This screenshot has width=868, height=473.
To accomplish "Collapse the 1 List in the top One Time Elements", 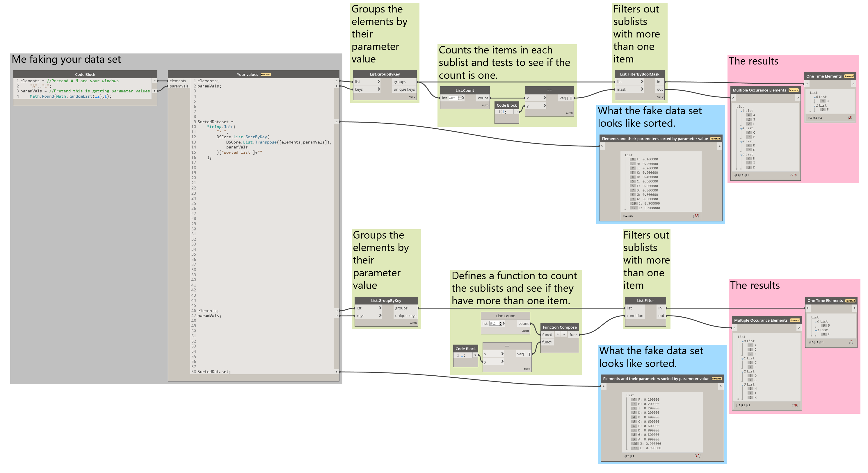I will pyautogui.click(x=815, y=106).
